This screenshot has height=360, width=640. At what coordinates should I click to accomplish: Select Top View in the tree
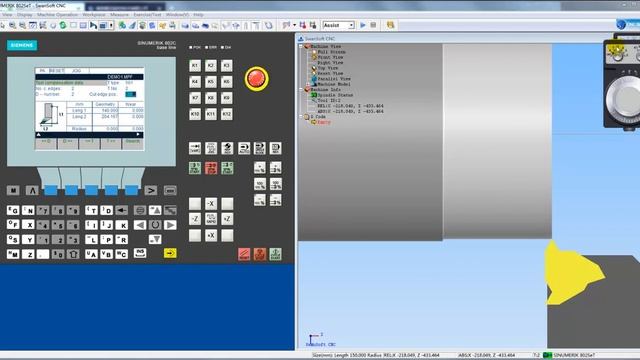point(328,68)
